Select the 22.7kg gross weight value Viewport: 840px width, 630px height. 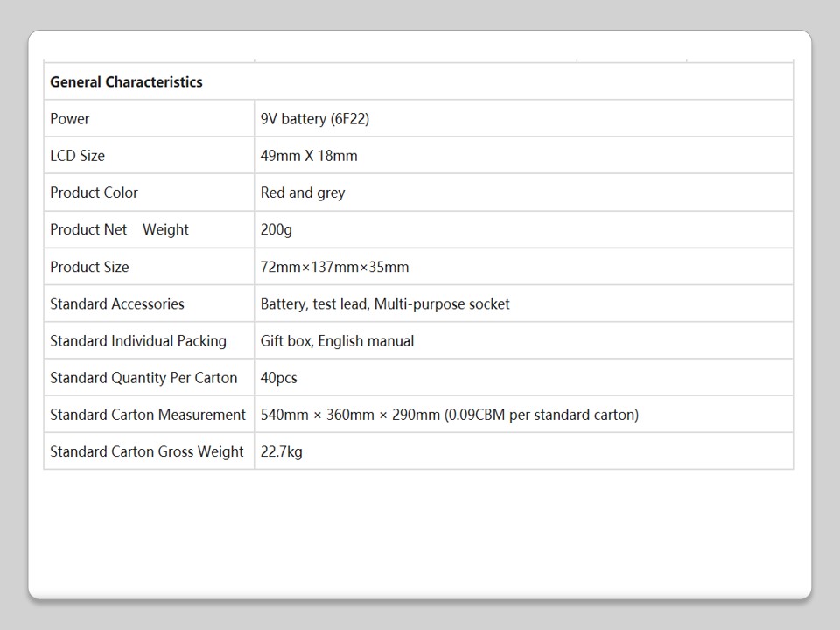point(282,451)
